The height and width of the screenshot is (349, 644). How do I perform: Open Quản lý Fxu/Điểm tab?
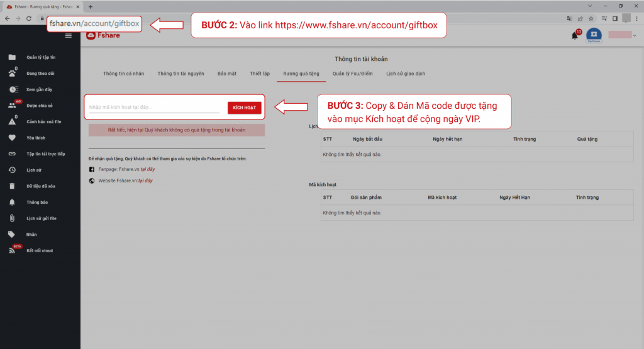point(352,74)
